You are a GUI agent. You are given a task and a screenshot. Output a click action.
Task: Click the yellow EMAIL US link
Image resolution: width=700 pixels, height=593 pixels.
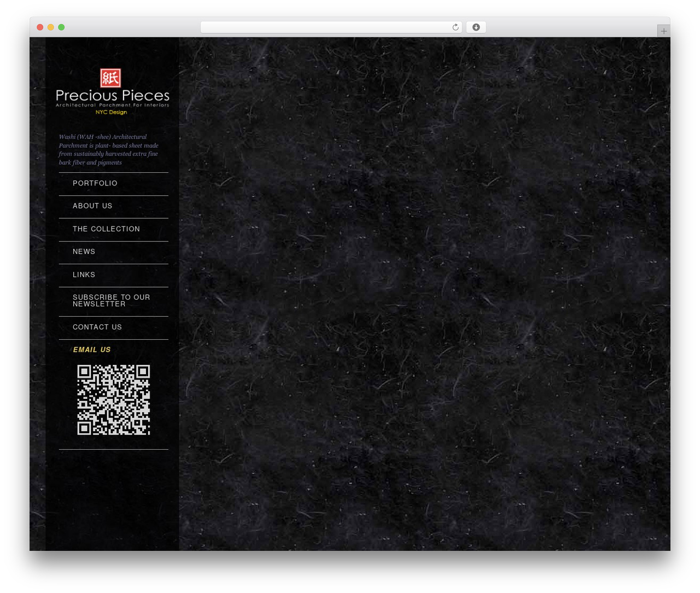[92, 350]
